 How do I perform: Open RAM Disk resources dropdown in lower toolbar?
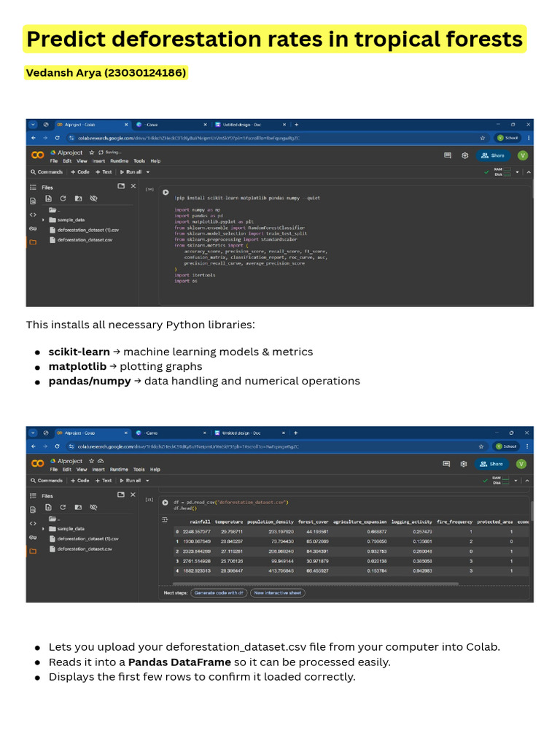pyautogui.click(x=516, y=481)
